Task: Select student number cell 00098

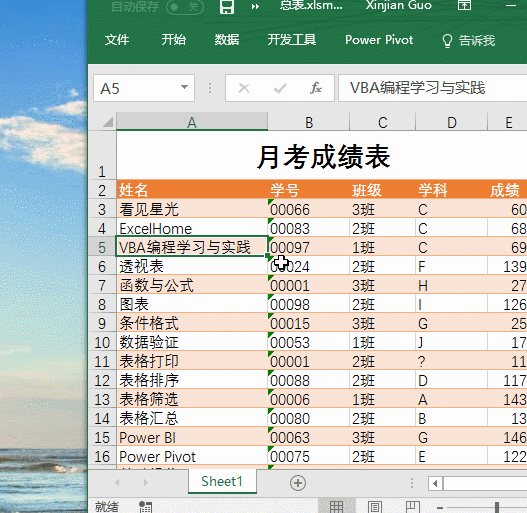Action: (x=309, y=304)
